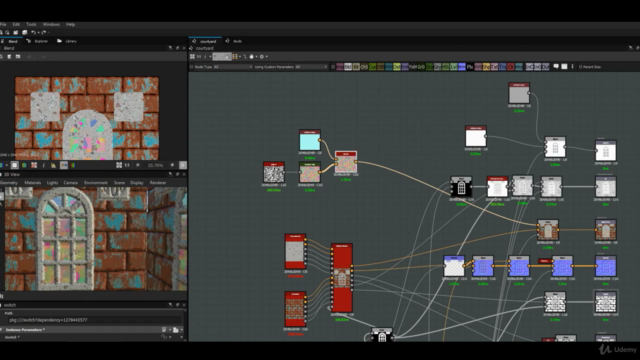Click the graph settings gear icon
The width and height of the screenshot is (640, 360).
tap(262, 57)
